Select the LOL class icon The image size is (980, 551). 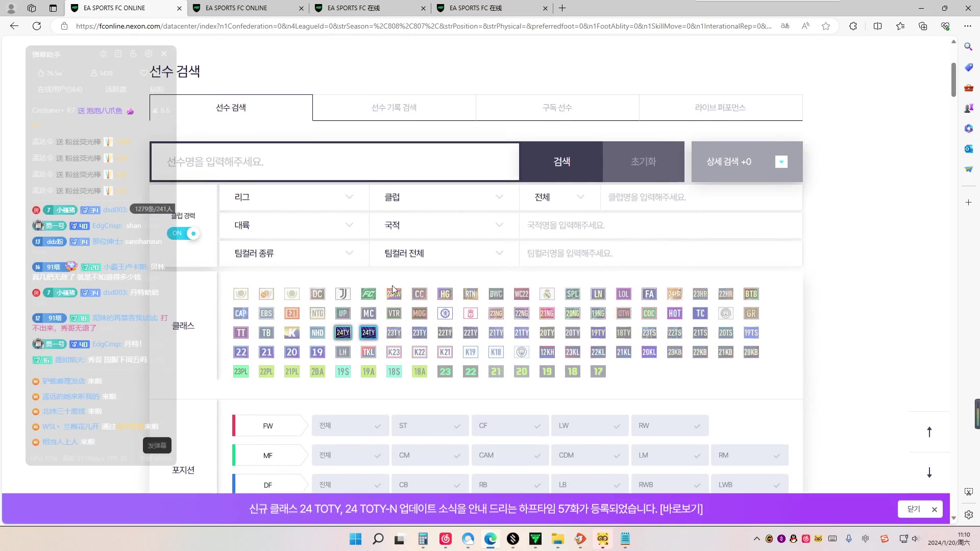click(624, 294)
